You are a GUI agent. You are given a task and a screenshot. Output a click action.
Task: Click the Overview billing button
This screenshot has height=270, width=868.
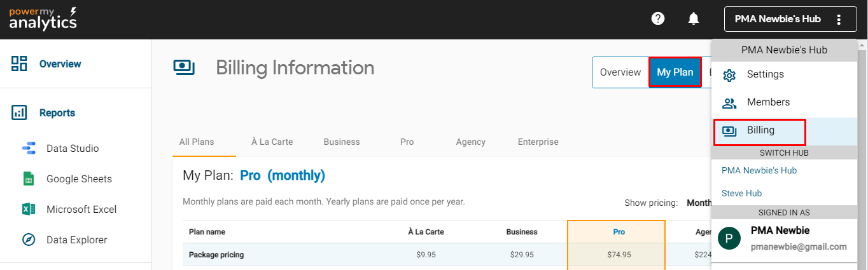click(620, 72)
